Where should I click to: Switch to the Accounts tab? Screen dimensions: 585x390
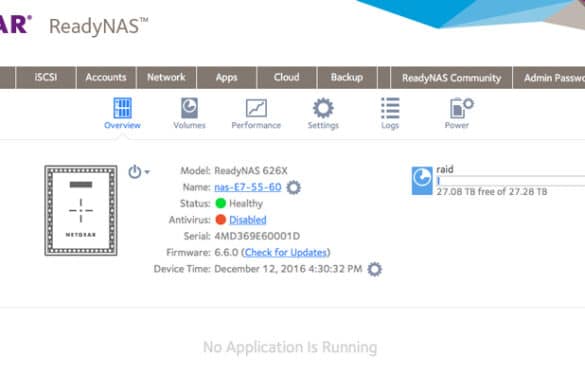coord(106,77)
